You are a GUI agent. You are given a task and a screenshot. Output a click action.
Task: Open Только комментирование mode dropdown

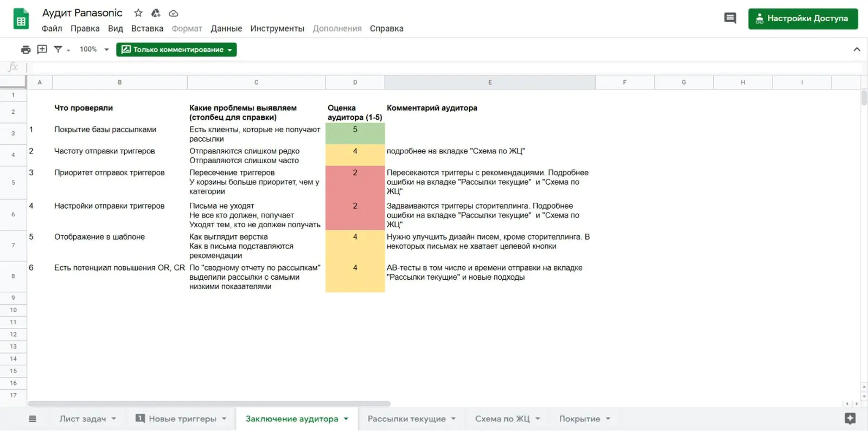[176, 49]
